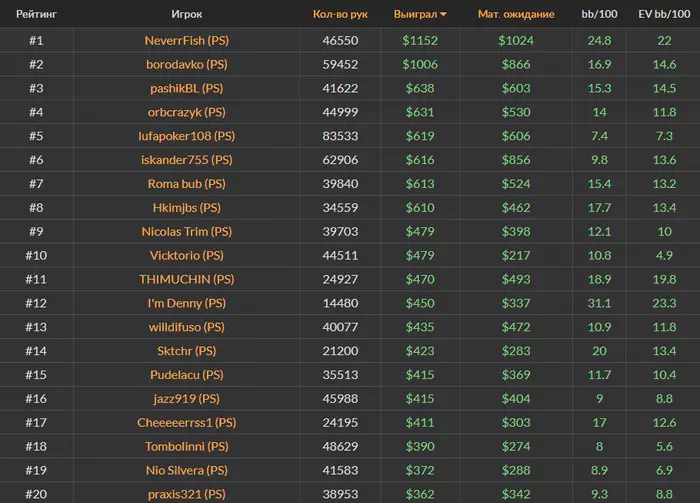Select player pashikBL (PS)
700x503 pixels.
pos(186,88)
